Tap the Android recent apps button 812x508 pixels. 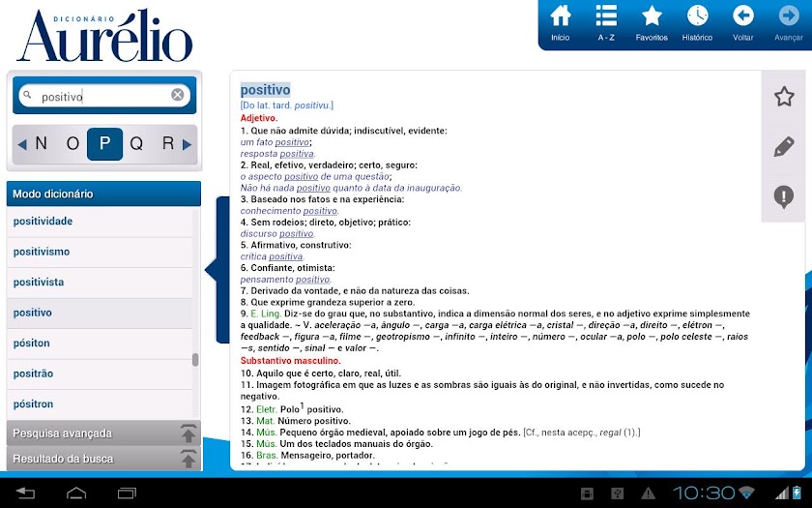[127, 493]
